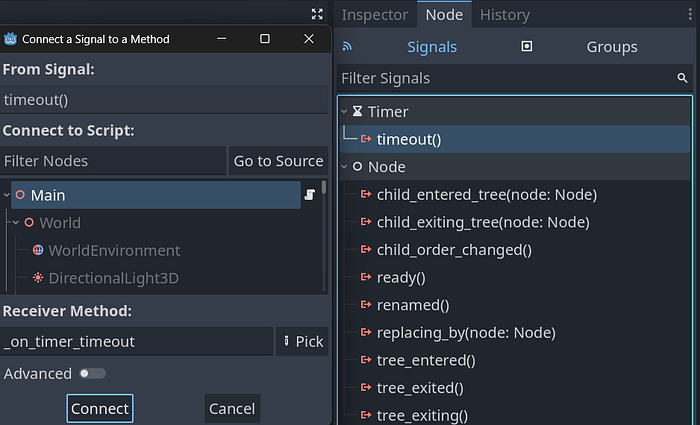Click the Timer hourglass icon
The height and width of the screenshot is (425, 700).
click(x=358, y=112)
